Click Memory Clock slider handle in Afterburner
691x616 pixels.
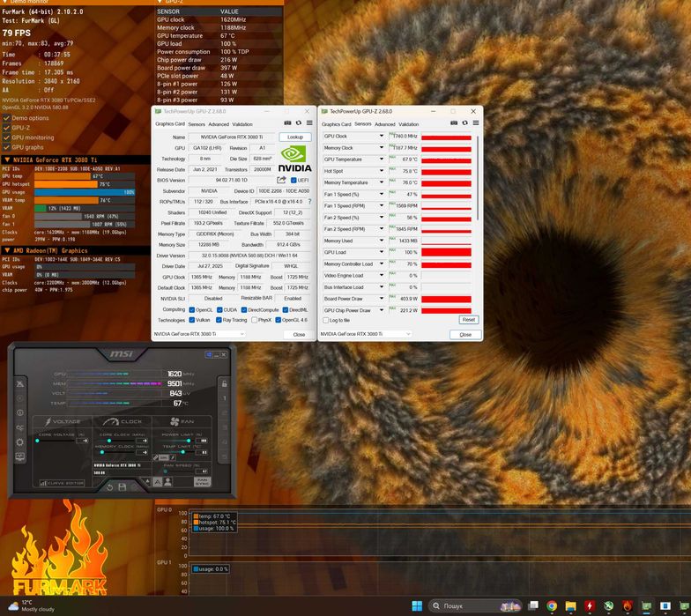[102, 452]
